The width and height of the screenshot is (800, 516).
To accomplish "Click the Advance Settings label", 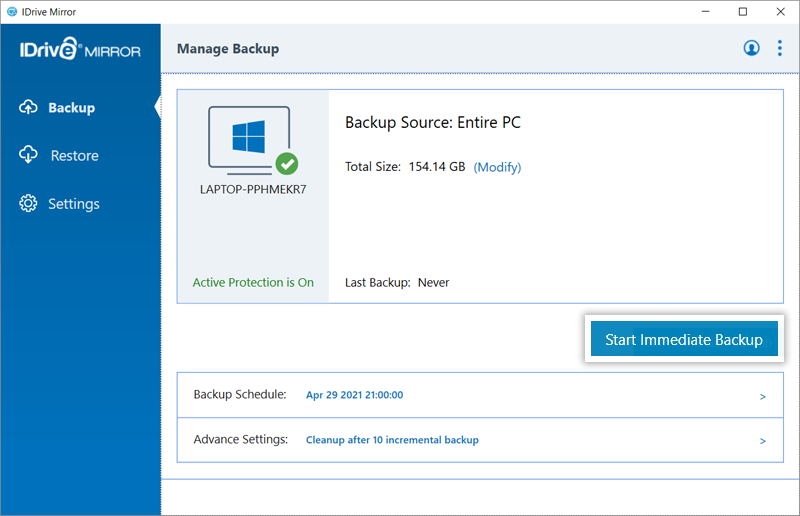I will [241, 439].
